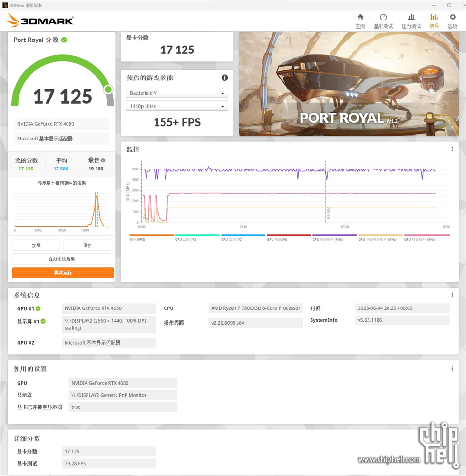466x476 pixels.
Task: Toggle the GPU 负载 red legend
Action: [289, 238]
